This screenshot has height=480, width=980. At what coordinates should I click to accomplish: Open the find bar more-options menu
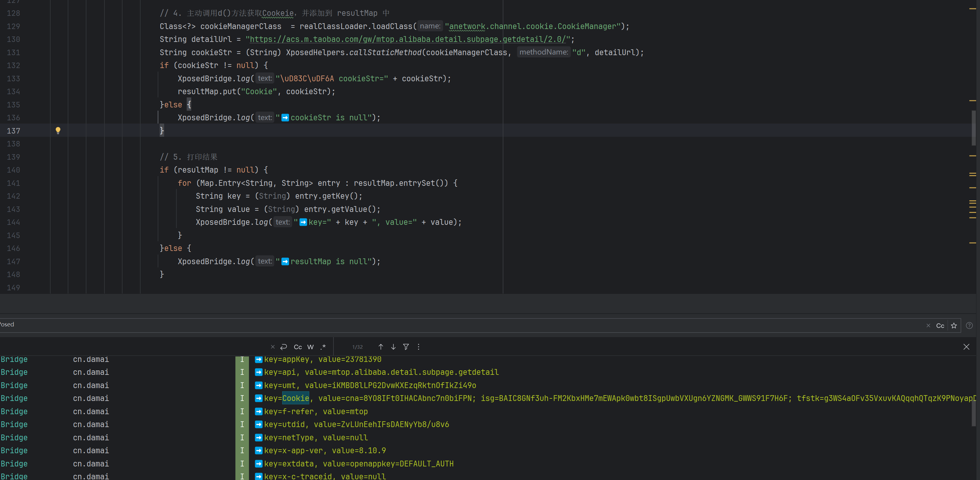[x=419, y=347]
